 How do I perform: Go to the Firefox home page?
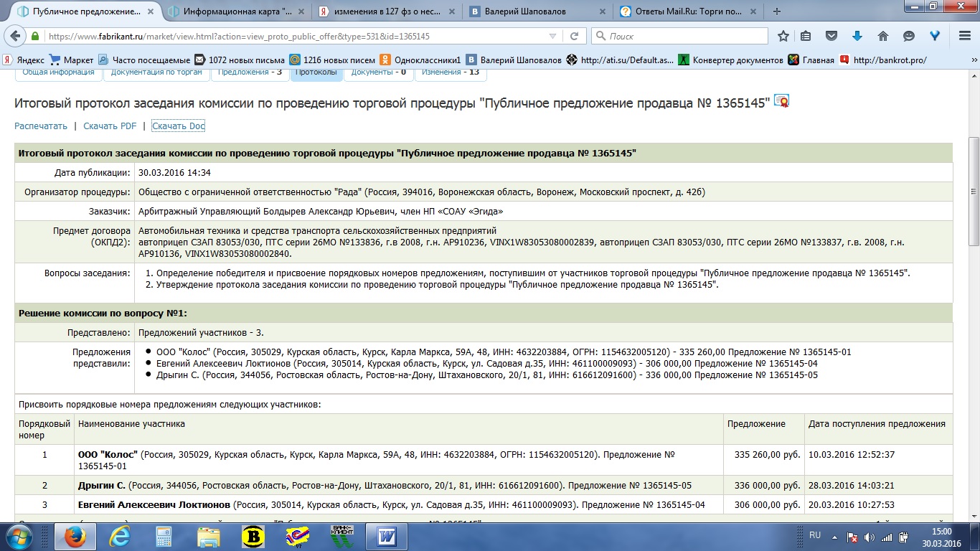tap(883, 36)
